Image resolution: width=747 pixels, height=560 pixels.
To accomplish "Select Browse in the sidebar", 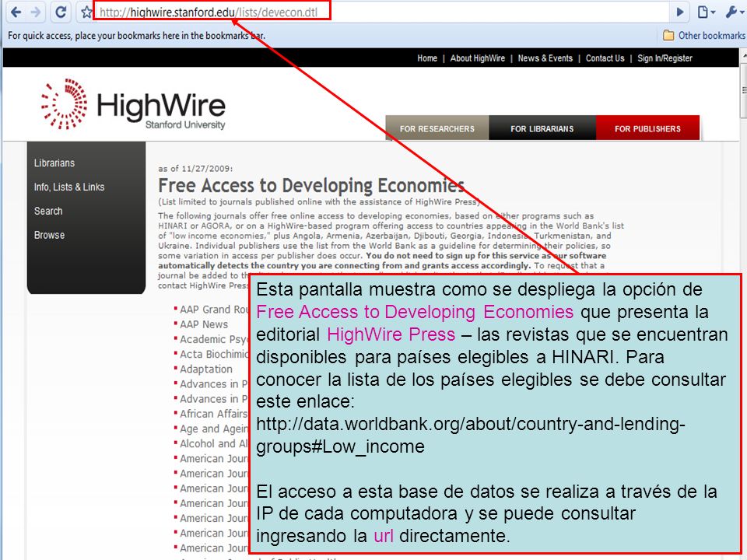I will pos(49,235).
